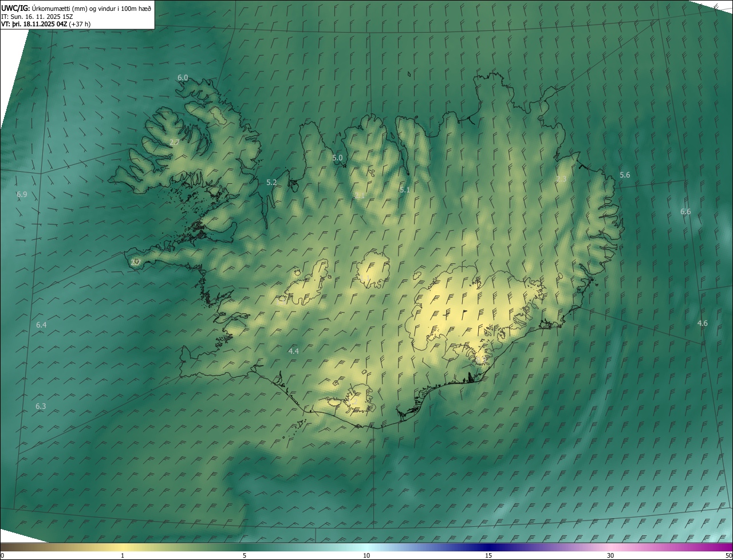Click the 6.4 value label west of Iceland
The image size is (733, 560).
click(x=41, y=325)
